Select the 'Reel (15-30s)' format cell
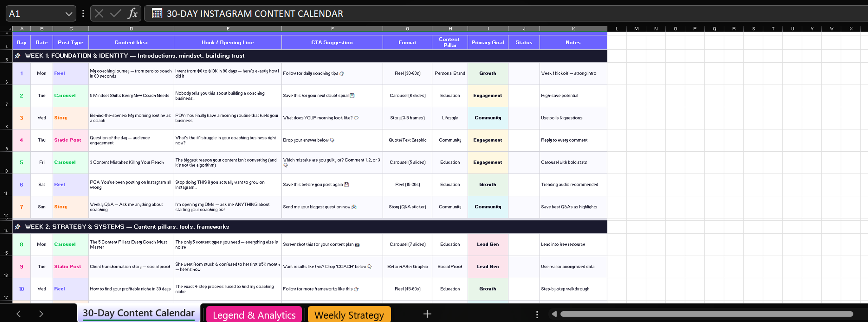 click(408, 185)
